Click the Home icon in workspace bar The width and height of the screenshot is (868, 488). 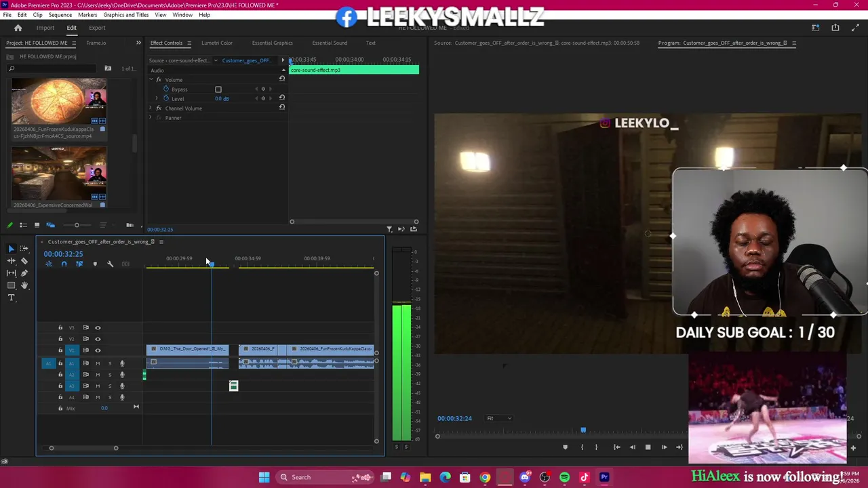pyautogui.click(x=18, y=28)
